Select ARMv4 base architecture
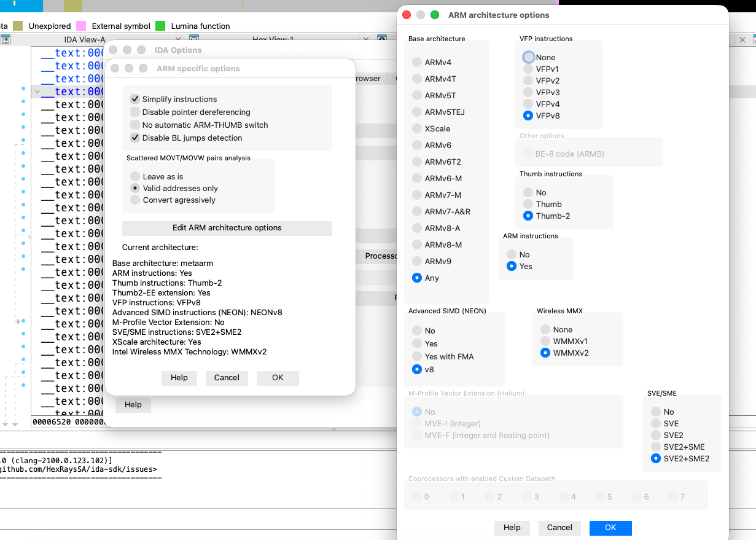756x540 pixels. pos(417,62)
